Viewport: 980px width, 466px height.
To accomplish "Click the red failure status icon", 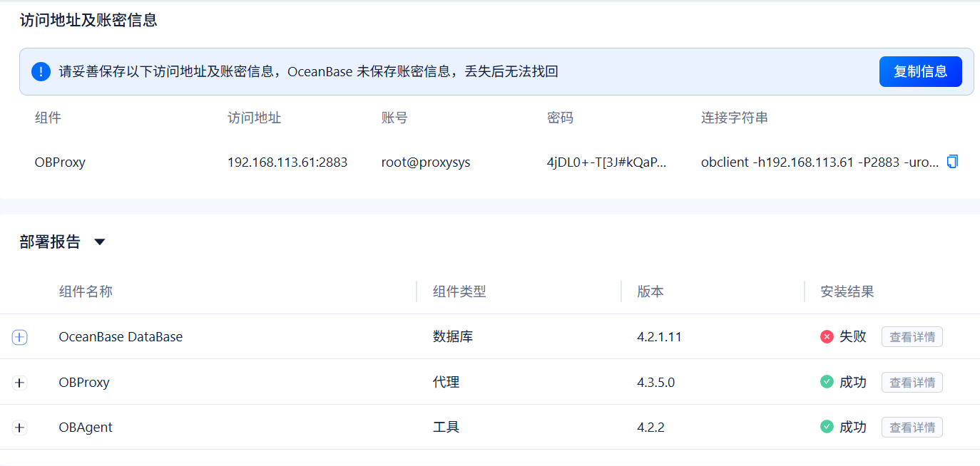I will click(827, 337).
